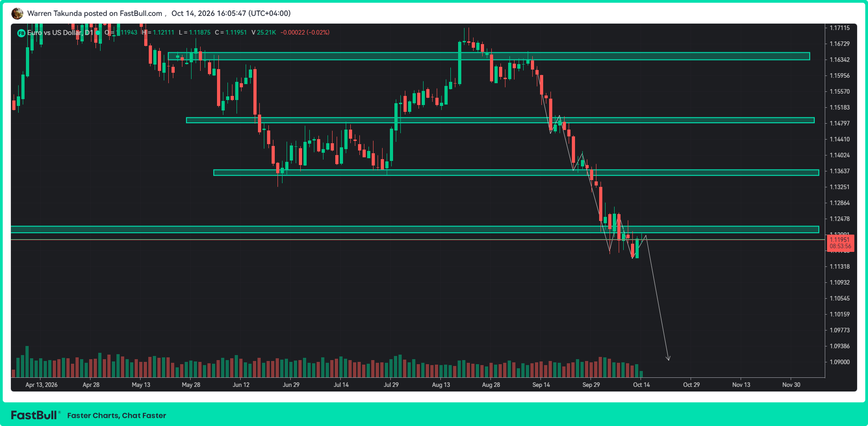Open Warren Takunda's poster name
This screenshot has height=426, width=868.
coord(55,14)
